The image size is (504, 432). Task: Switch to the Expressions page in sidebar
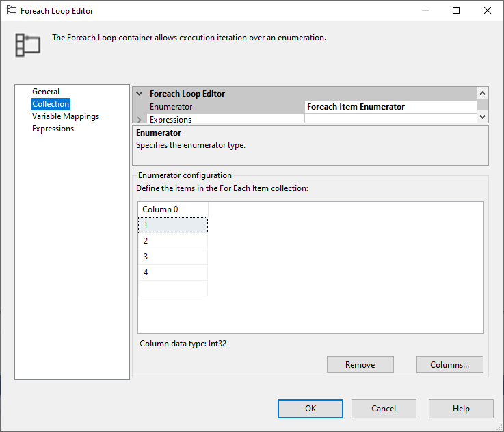53,129
